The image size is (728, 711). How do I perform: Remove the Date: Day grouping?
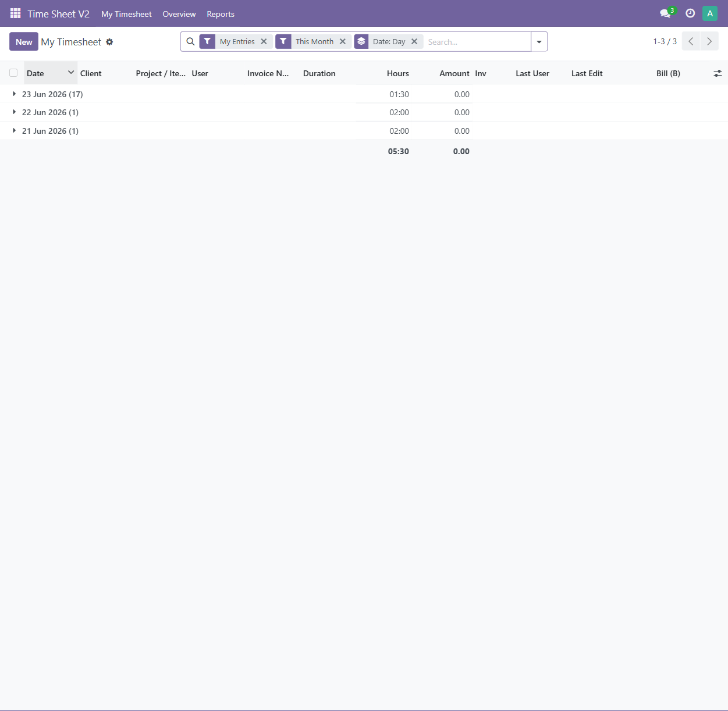coord(414,41)
